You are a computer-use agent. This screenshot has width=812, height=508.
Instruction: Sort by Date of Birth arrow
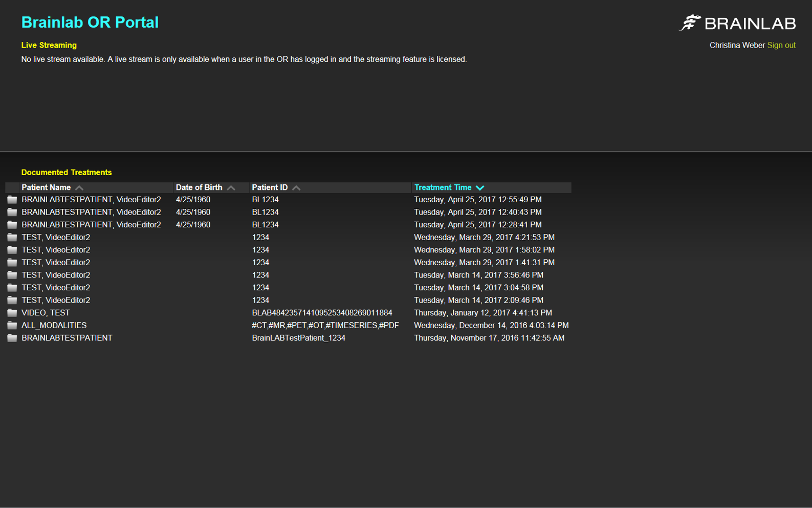[231, 188]
